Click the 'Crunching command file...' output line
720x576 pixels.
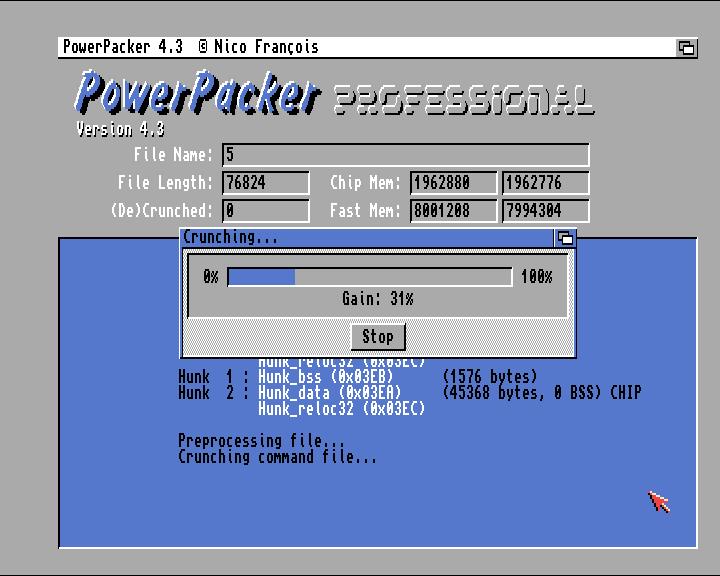tap(277, 457)
